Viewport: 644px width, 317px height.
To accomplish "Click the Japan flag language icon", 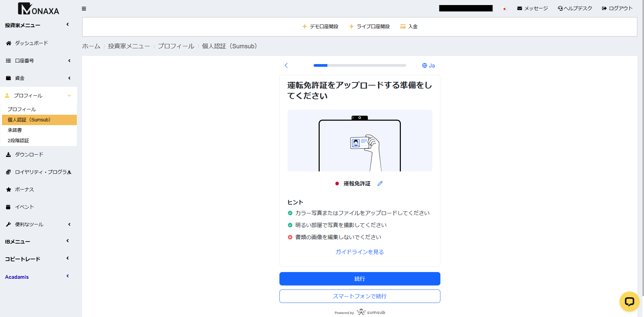I will [x=504, y=9].
